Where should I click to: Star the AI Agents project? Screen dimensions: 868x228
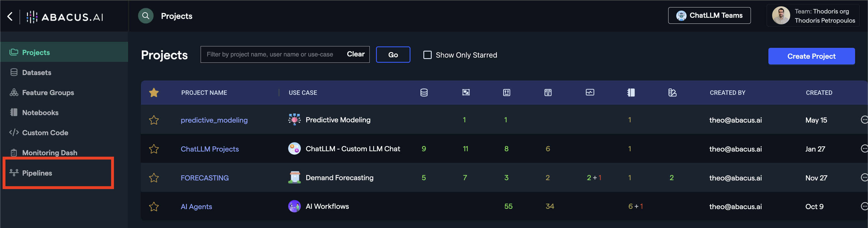pyautogui.click(x=154, y=207)
